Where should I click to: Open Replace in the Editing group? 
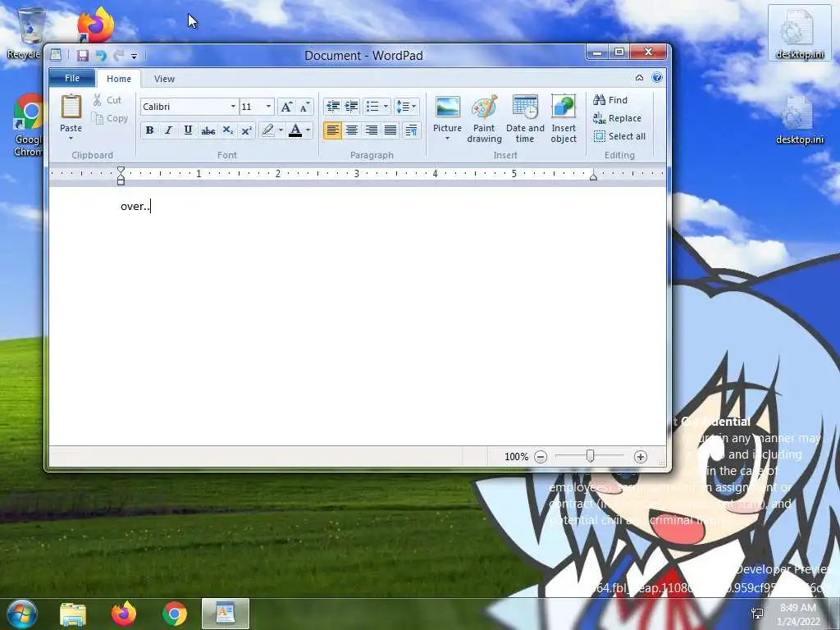617,118
